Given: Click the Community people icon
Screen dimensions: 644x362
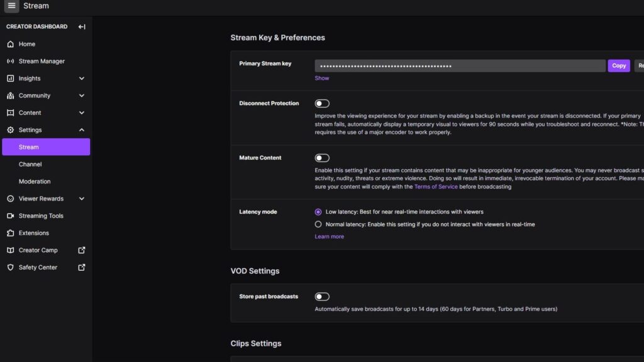Looking at the screenshot, I should [x=10, y=96].
